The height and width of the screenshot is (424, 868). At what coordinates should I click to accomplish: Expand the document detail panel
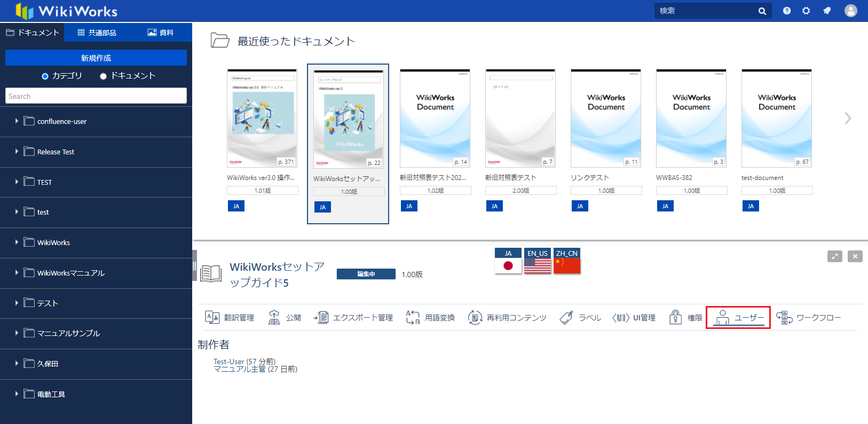pos(835,256)
